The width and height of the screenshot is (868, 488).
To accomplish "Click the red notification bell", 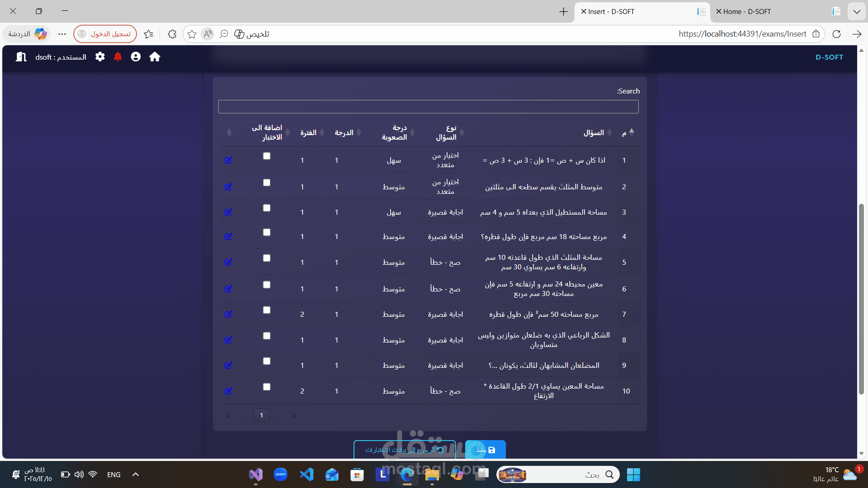I will pos(118,57).
